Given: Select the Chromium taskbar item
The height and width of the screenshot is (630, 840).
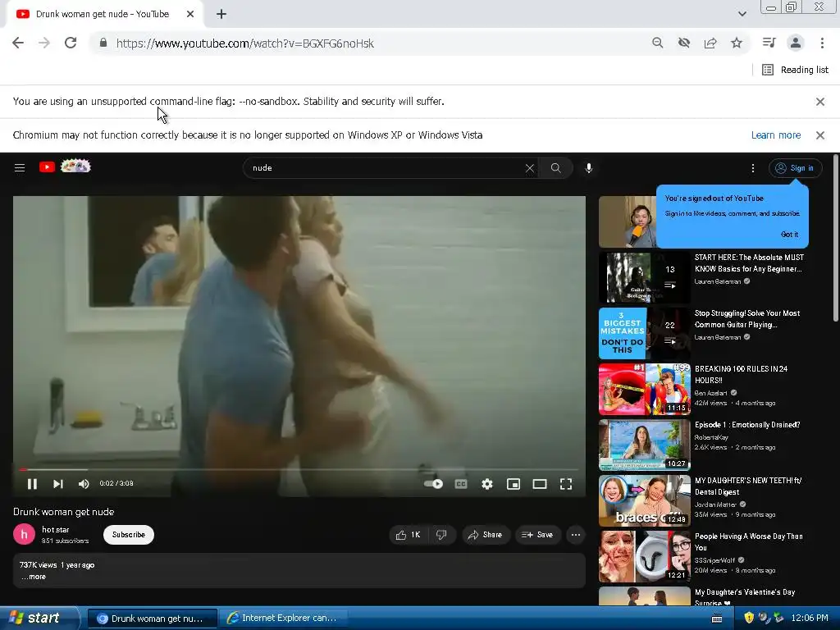Looking at the screenshot, I should (x=153, y=619).
